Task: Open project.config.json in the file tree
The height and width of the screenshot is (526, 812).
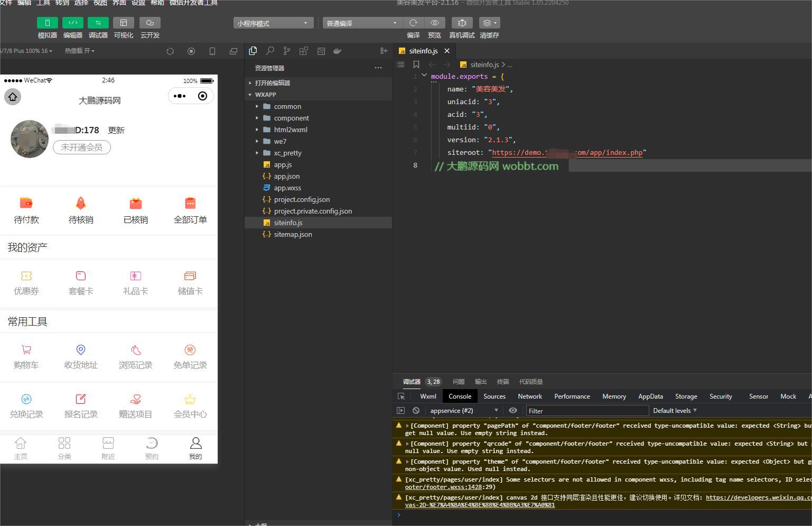Action: click(x=302, y=199)
